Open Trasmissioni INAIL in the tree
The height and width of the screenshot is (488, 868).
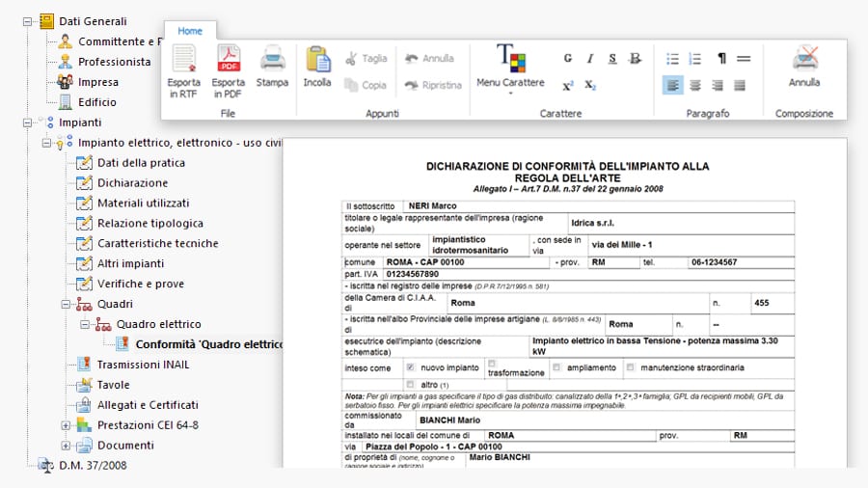pyautogui.click(x=143, y=365)
